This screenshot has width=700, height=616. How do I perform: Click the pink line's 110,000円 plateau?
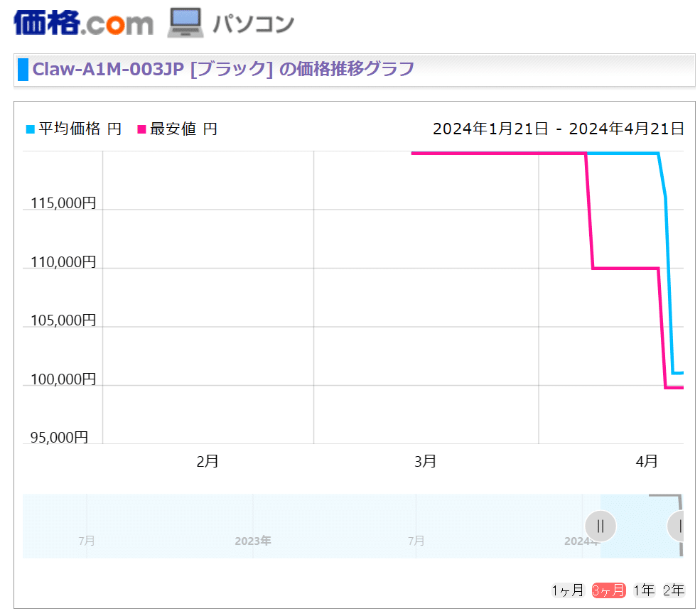(x=625, y=268)
